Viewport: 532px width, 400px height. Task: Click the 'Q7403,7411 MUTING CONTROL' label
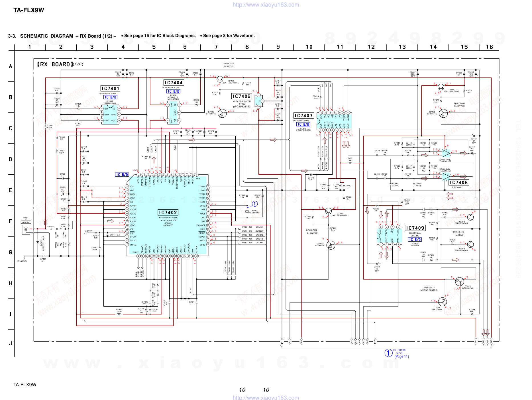(429, 289)
